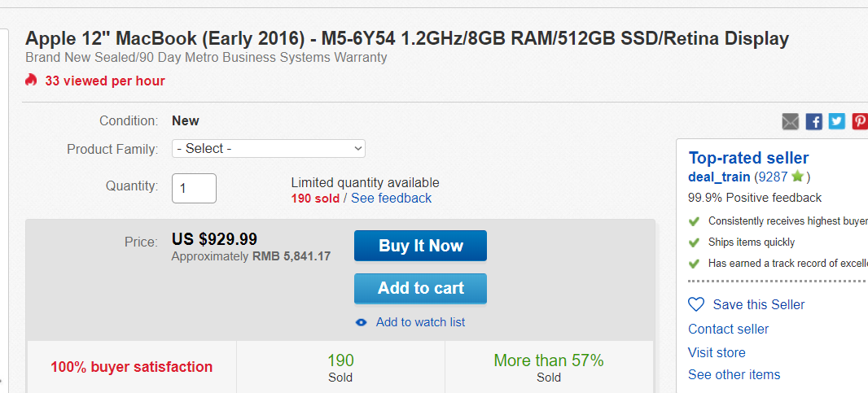Share listing on Facebook icon

tap(813, 121)
